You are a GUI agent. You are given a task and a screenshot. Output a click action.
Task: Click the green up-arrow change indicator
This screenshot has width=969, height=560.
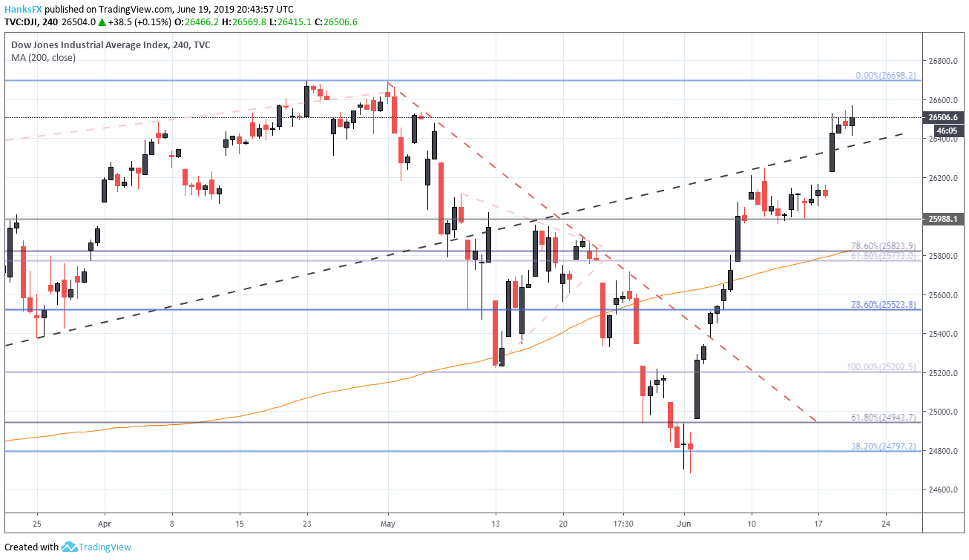pyautogui.click(x=102, y=22)
